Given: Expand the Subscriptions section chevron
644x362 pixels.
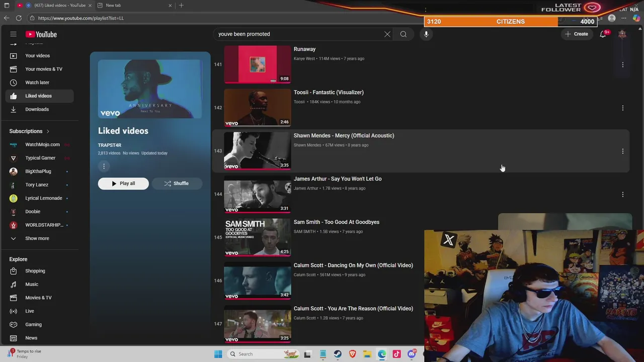Looking at the screenshot, I should point(48,131).
